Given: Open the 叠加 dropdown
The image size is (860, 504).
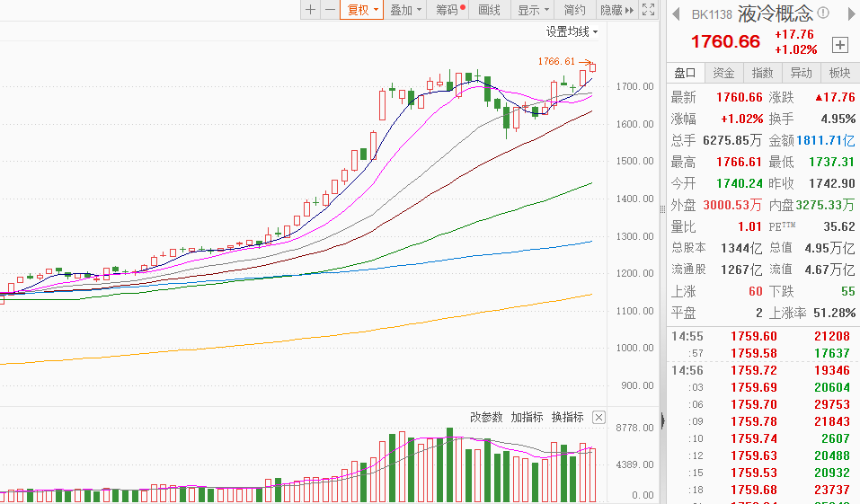Looking at the screenshot, I should coord(404,10).
